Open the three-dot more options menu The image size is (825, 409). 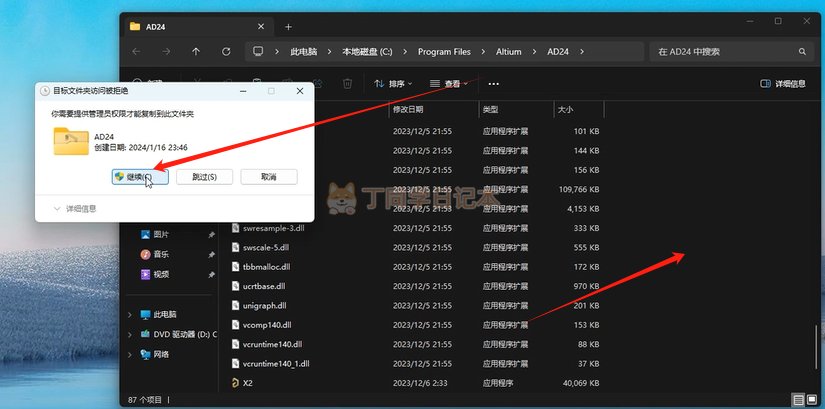click(493, 84)
